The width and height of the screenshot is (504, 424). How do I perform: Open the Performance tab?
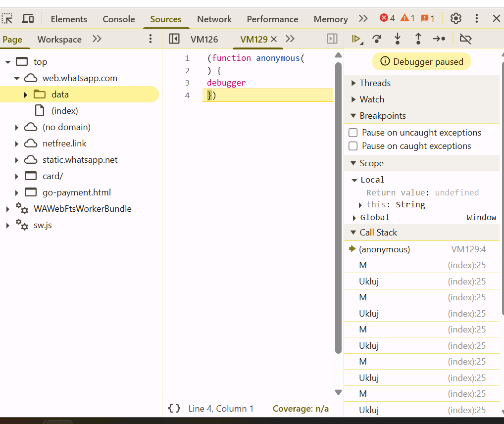pos(273,19)
